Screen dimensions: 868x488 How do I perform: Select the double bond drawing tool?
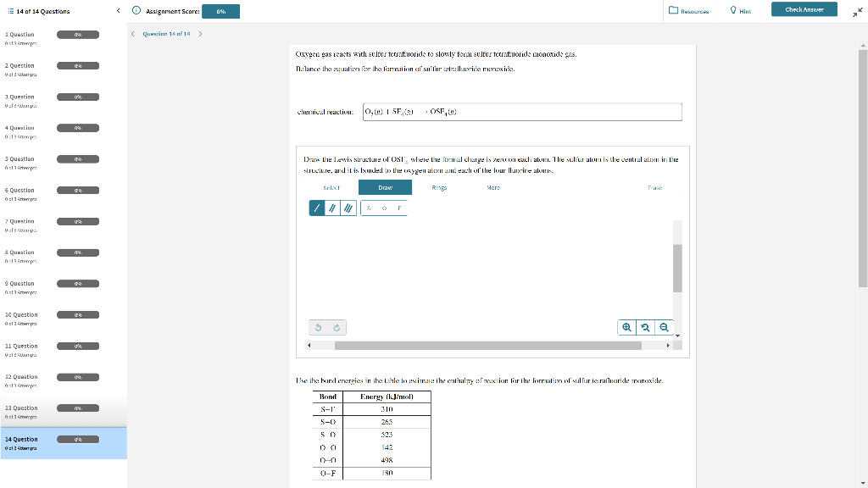pos(331,208)
